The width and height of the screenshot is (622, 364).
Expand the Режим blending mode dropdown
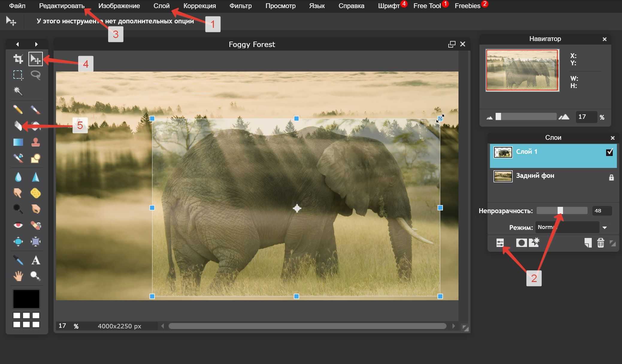604,227
